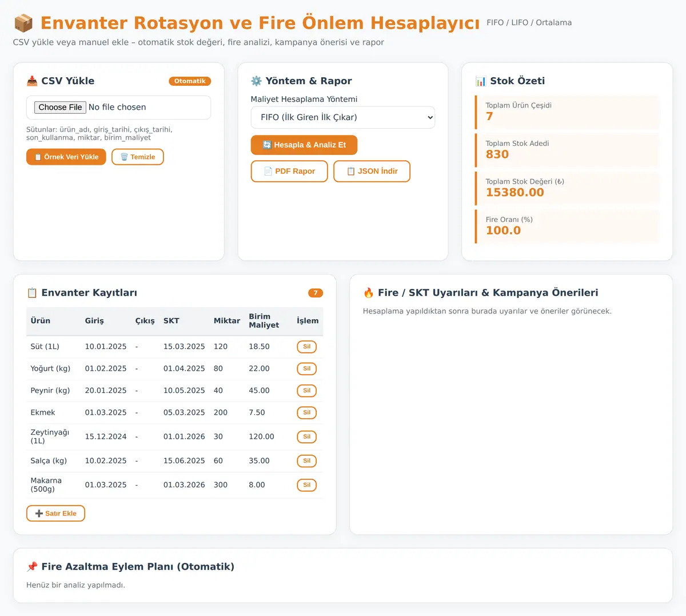Delete the Süt (1L) row with Sil
686x616 pixels.
[307, 347]
